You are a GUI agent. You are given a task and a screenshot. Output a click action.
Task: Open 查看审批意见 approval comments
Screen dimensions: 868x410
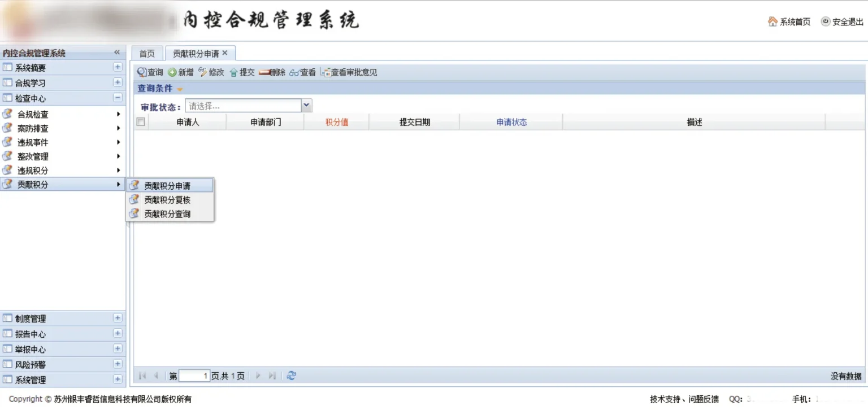click(349, 72)
